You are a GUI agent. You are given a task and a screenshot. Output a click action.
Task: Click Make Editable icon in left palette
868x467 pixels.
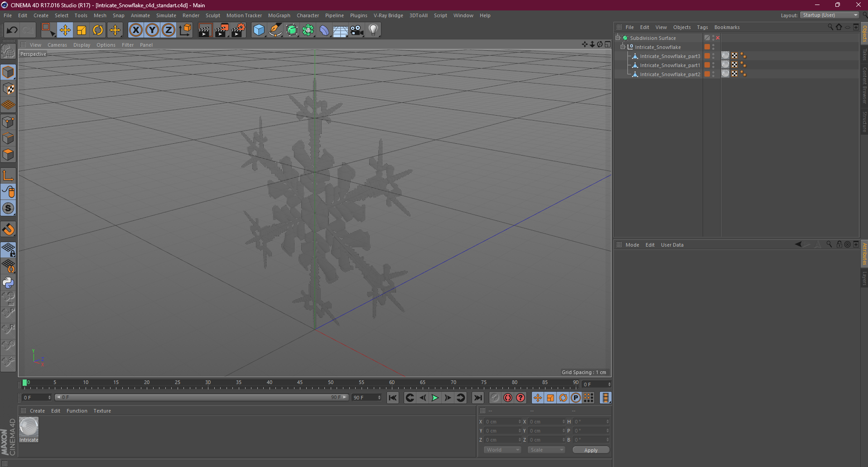coord(8,52)
